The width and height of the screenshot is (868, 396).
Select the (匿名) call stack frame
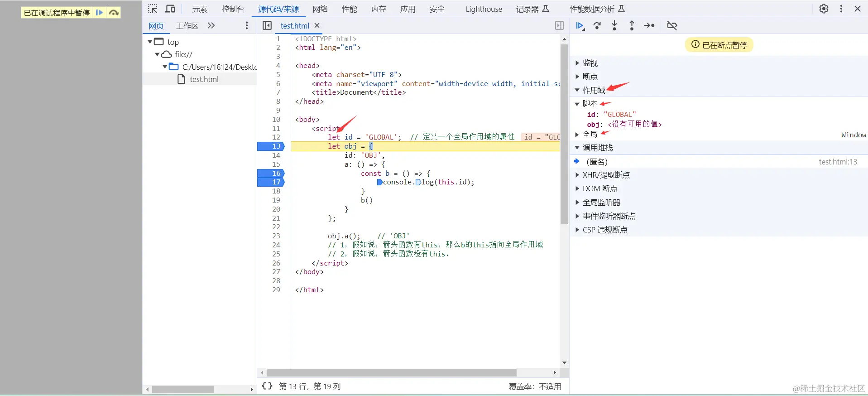[719, 162]
